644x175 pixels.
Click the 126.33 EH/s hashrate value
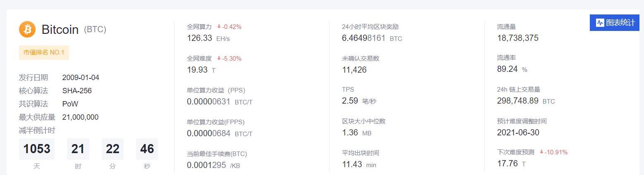[x=200, y=38]
